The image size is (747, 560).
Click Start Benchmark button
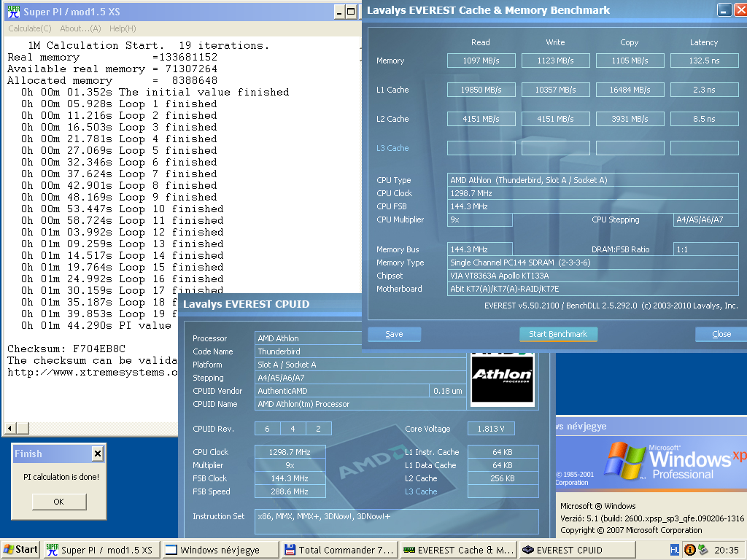(558, 334)
